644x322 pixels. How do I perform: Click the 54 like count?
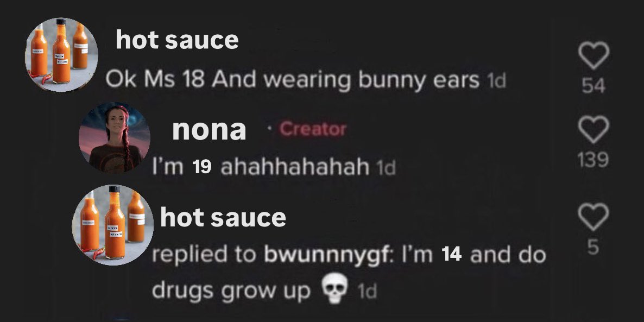click(594, 86)
